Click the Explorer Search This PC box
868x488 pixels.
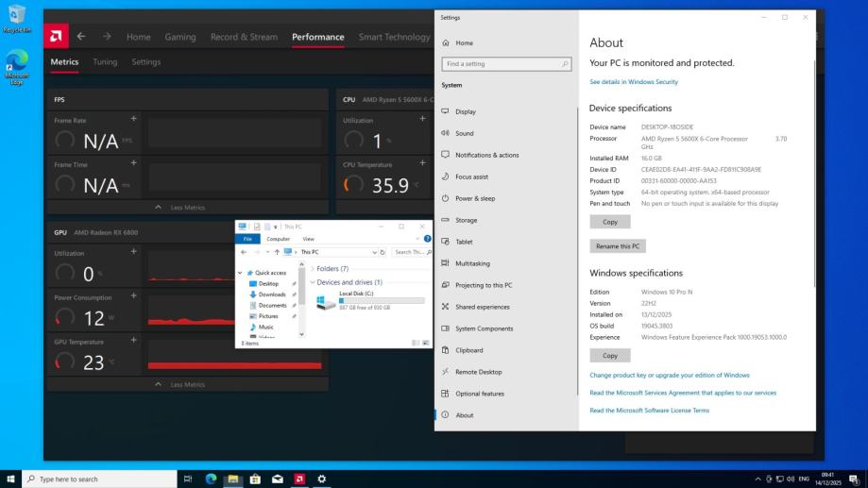(413, 252)
